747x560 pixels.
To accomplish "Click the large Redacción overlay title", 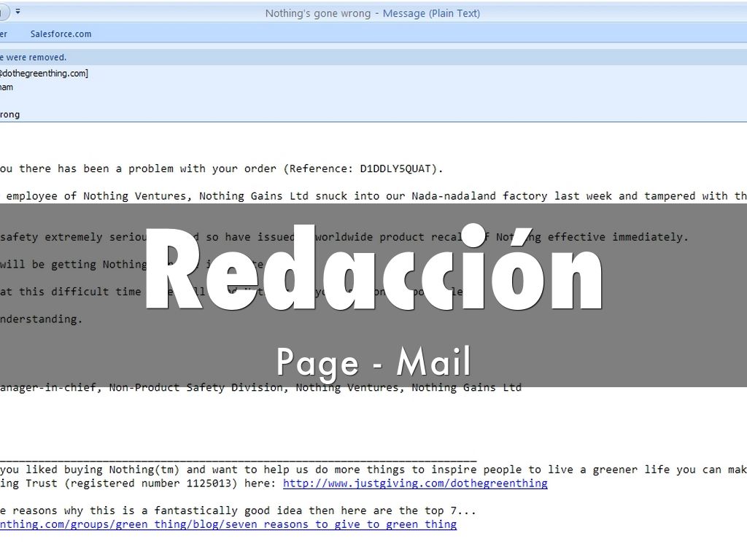I will [373, 271].
